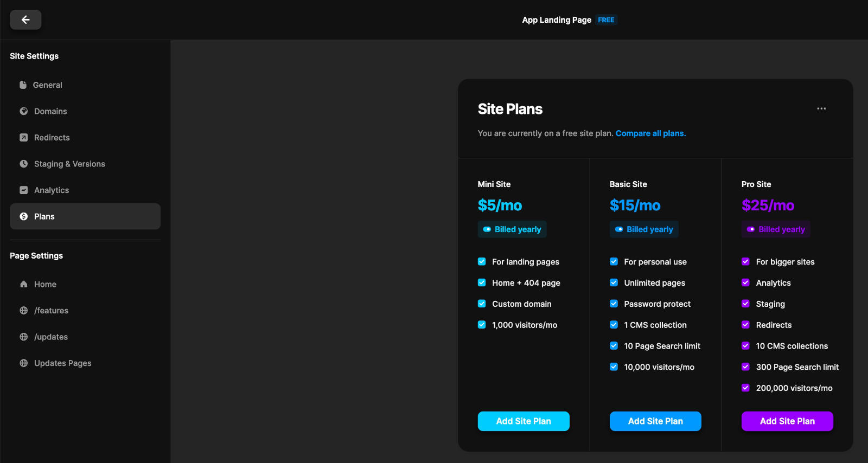Select the Plans sidebar item
Image resolution: width=868 pixels, height=463 pixels.
85,216
